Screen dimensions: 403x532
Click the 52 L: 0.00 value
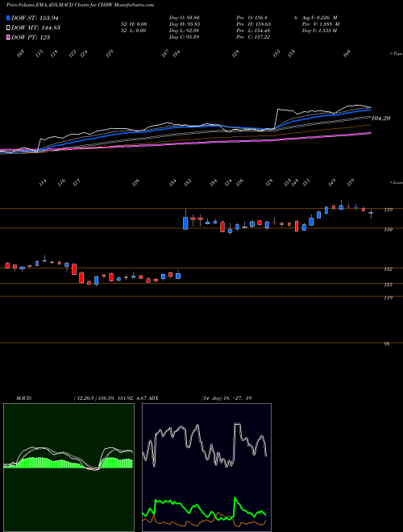(x=134, y=31)
